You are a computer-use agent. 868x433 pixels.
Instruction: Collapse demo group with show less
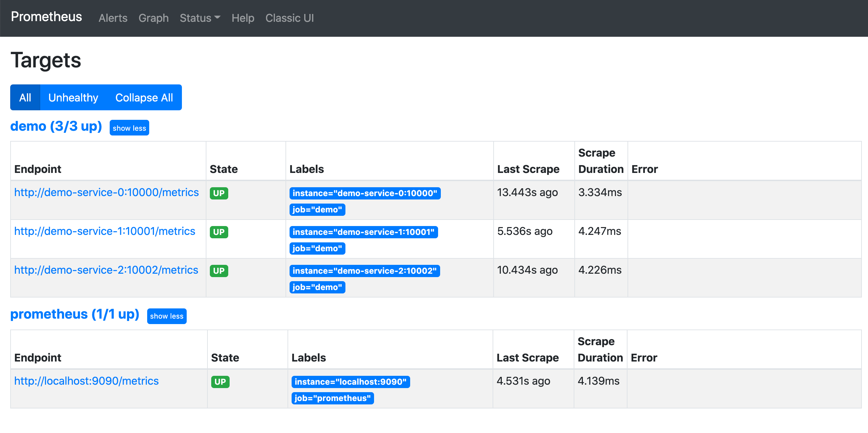[129, 128]
